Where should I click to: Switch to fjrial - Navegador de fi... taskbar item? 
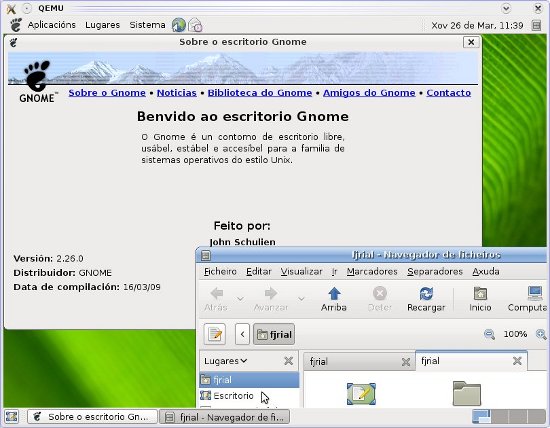(x=224, y=417)
